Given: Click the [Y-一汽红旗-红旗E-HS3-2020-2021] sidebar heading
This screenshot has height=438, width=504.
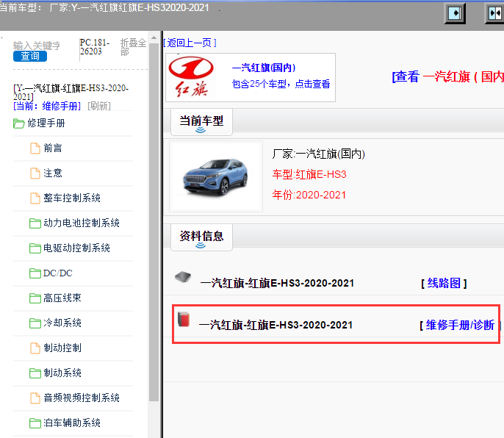Looking at the screenshot, I should click(71, 93).
